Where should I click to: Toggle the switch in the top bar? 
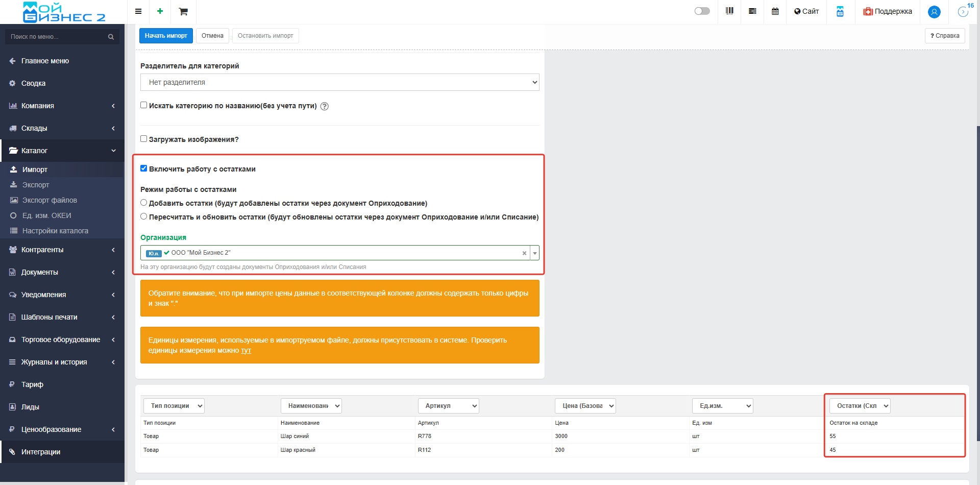point(702,11)
